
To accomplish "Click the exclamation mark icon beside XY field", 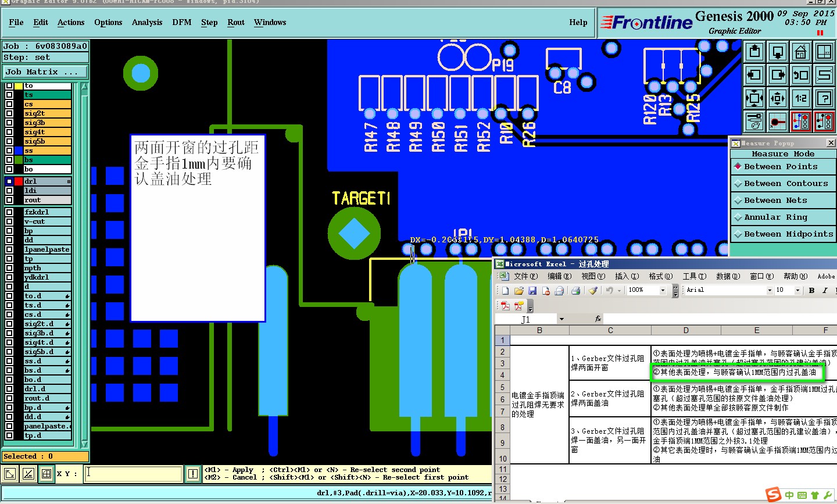I will click(x=193, y=474).
